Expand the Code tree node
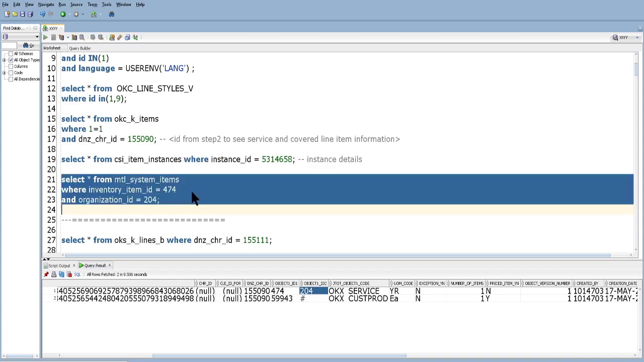Screen dimensions: 644x362 tap(4, 72)
